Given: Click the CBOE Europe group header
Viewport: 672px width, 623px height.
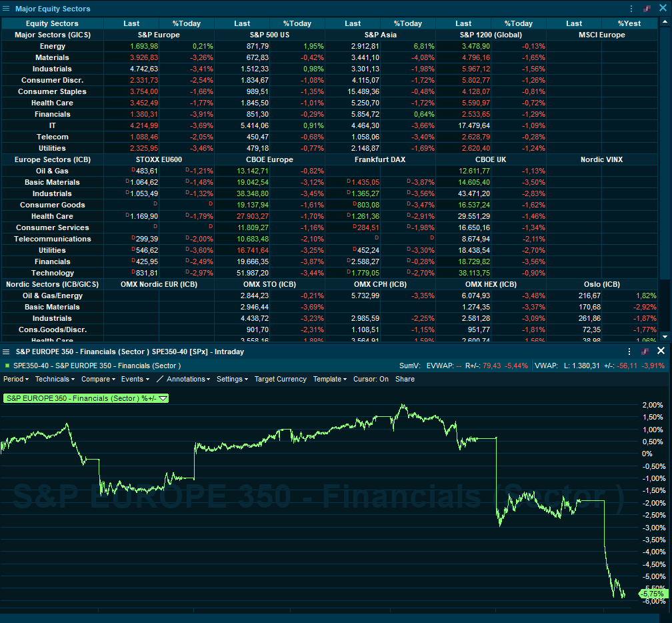Looking at the screenshot, I should click(269, 159).
